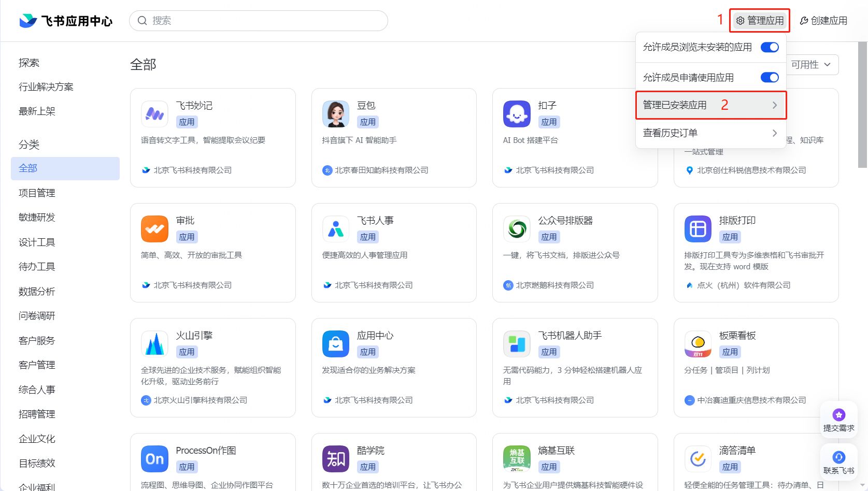Click the 豆包 app title
The height and width of the screenshot is (491, 868).
366,106
